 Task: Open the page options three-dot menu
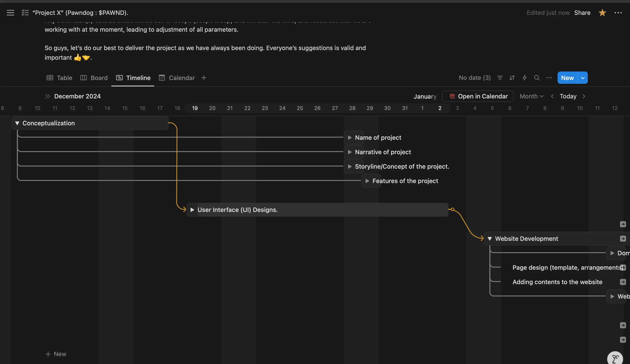pos(618,12)
